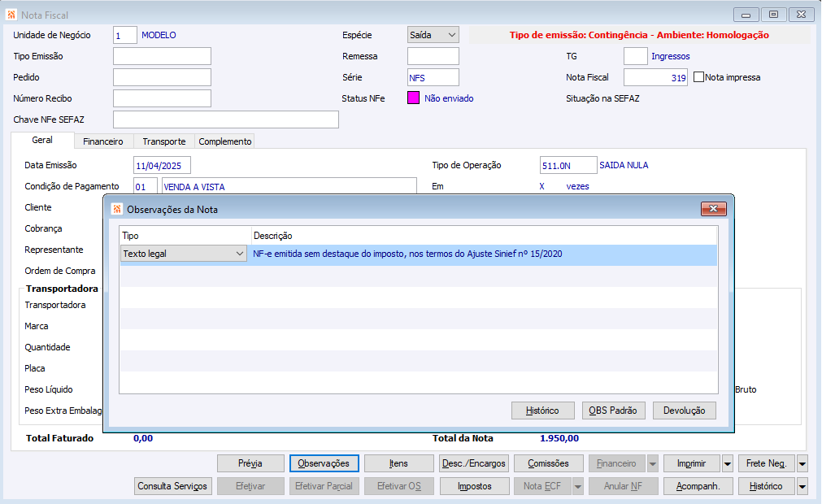Viewport: 822px width, 504px height.
Task: Click the Acompanh. button
Action: (x=698, y=486)
